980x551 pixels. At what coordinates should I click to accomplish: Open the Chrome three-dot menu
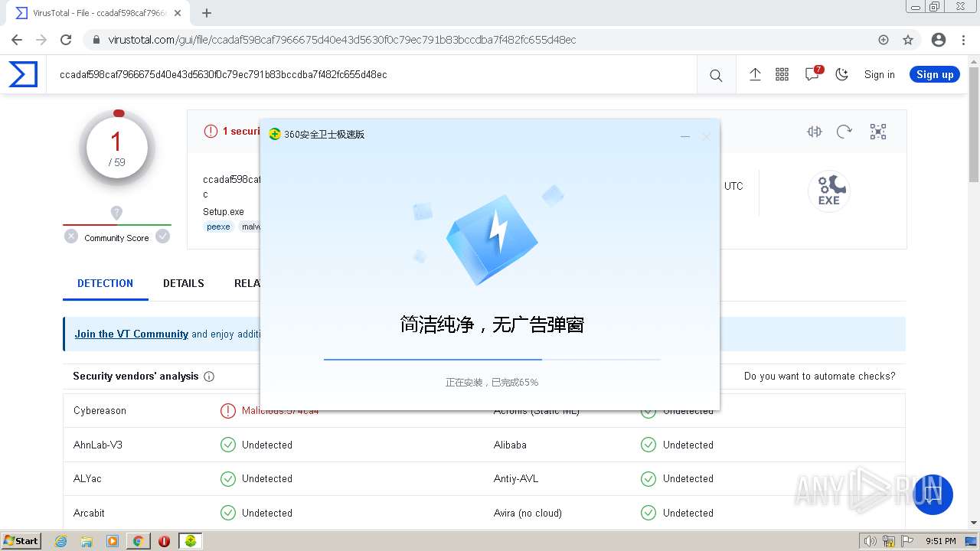point(963,40)
